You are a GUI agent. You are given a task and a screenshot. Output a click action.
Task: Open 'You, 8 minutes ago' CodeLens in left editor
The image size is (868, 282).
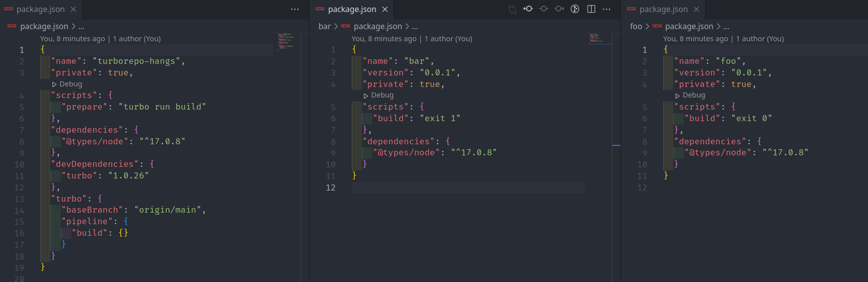click(x=72, y=39)
